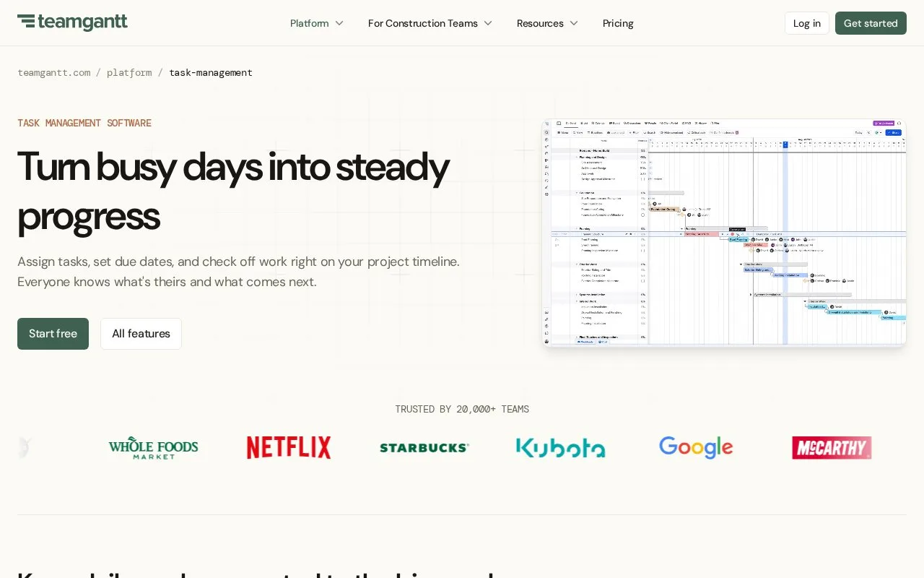Navigate to the platform breadcrumb

[129, 72]
